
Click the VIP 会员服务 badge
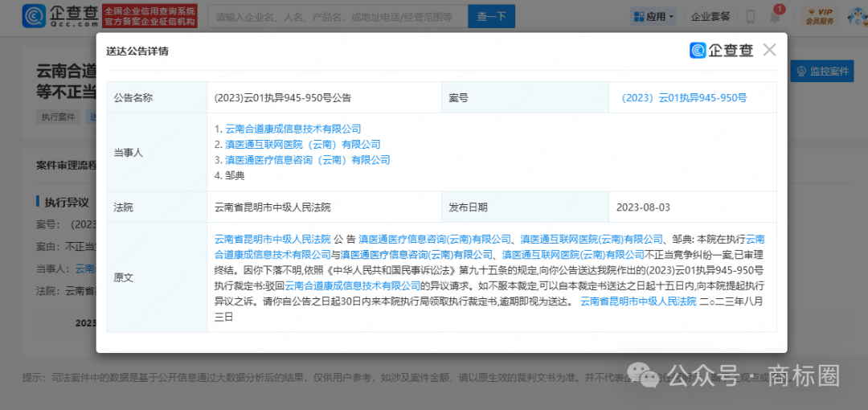click(820, 17)
